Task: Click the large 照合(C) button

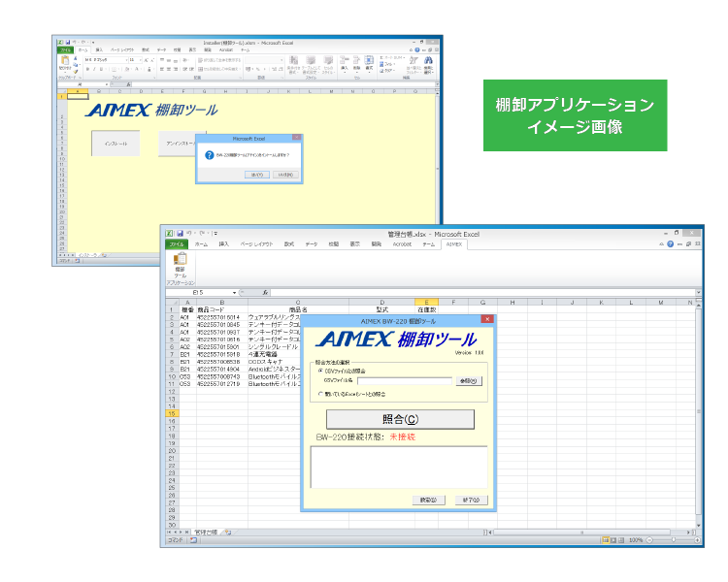Action: pos(400,419)
